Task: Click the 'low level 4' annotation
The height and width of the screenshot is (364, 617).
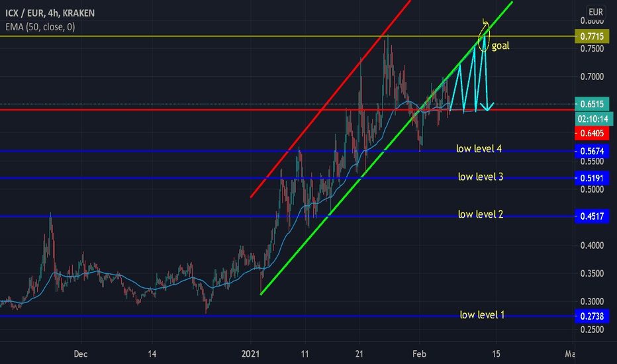Action: point(479,149)
